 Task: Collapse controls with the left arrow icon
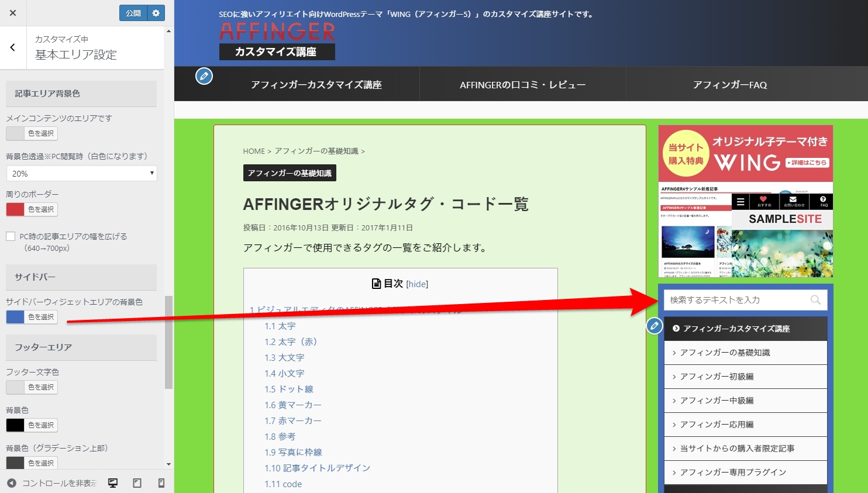pyautogui.click(x=11, y=483)
